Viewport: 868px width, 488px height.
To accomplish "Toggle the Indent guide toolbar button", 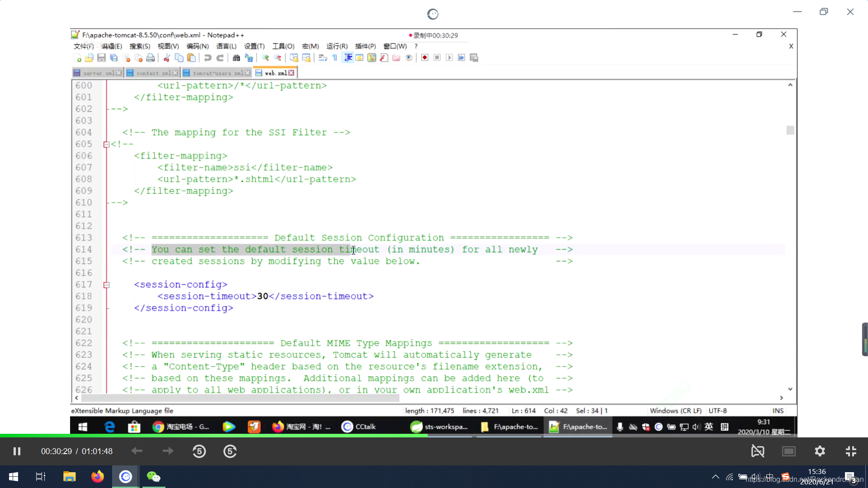I will pos(348,58).
